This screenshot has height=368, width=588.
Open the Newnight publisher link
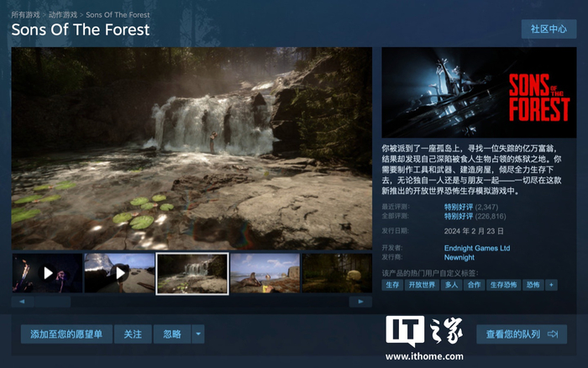(x=459, y=257)
